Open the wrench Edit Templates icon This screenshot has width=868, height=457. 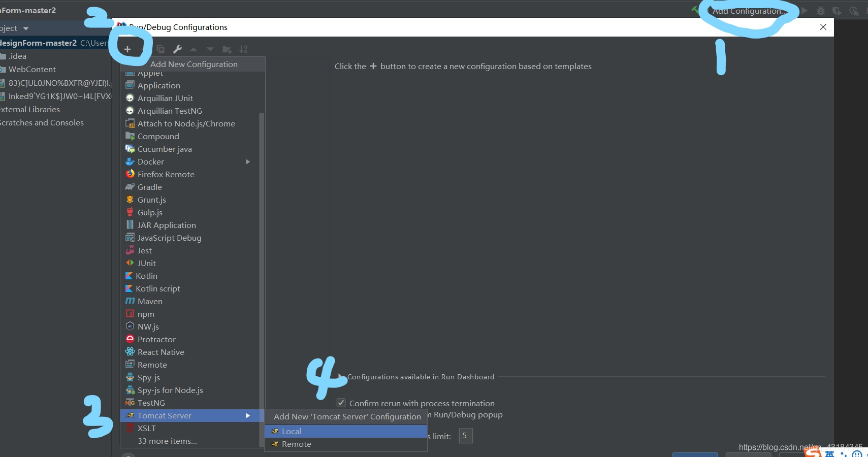point(177,49)
